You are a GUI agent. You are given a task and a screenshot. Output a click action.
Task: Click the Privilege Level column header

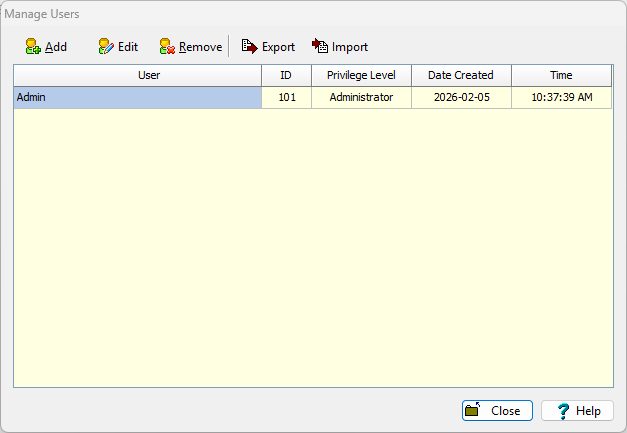pyautogui.click(x=361, y=75)
